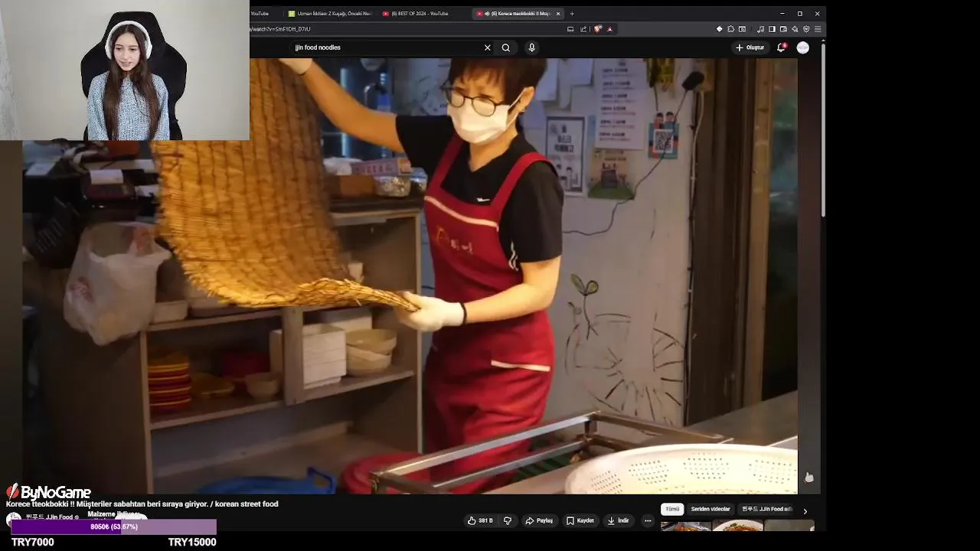This screenshot has width=980, height=551.
Task: Click the page vertical scrollbar
Action: pos(823,130)
